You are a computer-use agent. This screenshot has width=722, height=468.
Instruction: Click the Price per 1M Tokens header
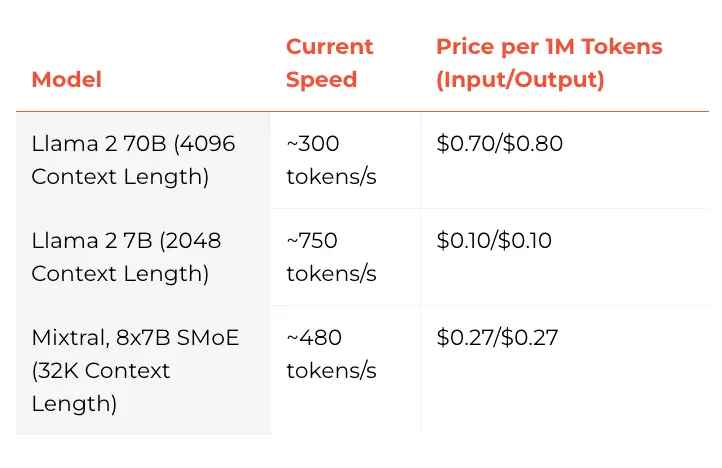(549, 47)
